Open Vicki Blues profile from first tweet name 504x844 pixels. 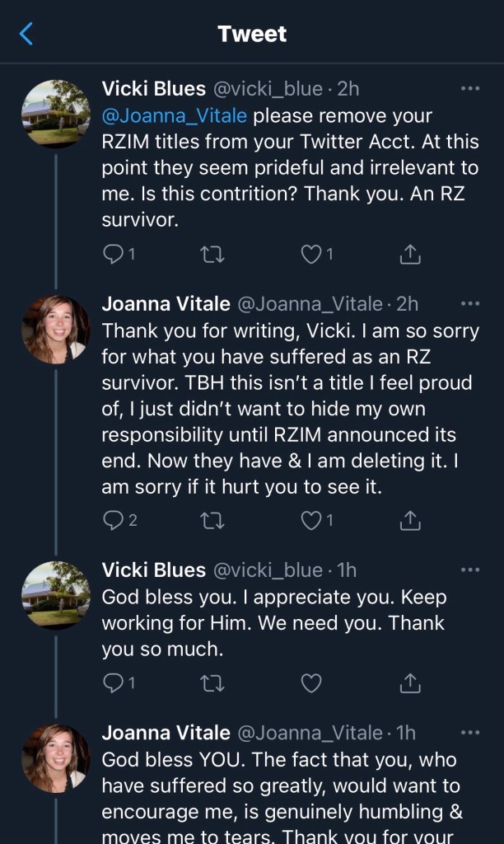tap(153, 88)
